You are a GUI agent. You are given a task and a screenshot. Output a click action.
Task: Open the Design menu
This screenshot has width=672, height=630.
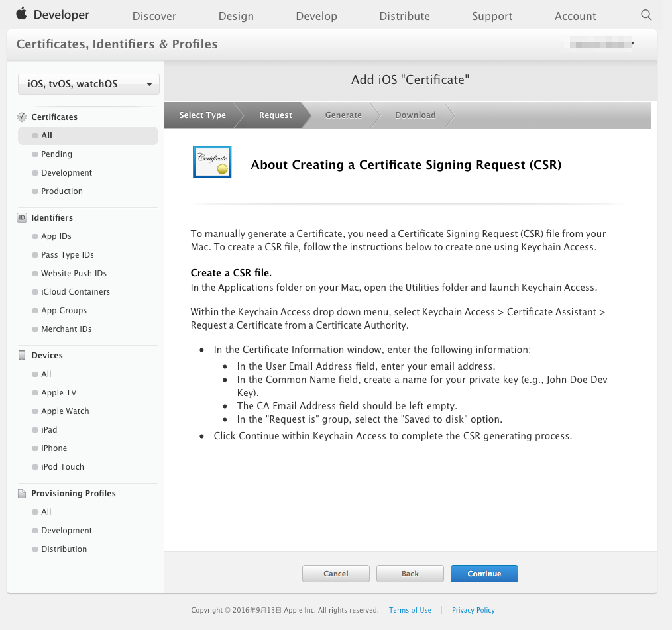(236, 16)
